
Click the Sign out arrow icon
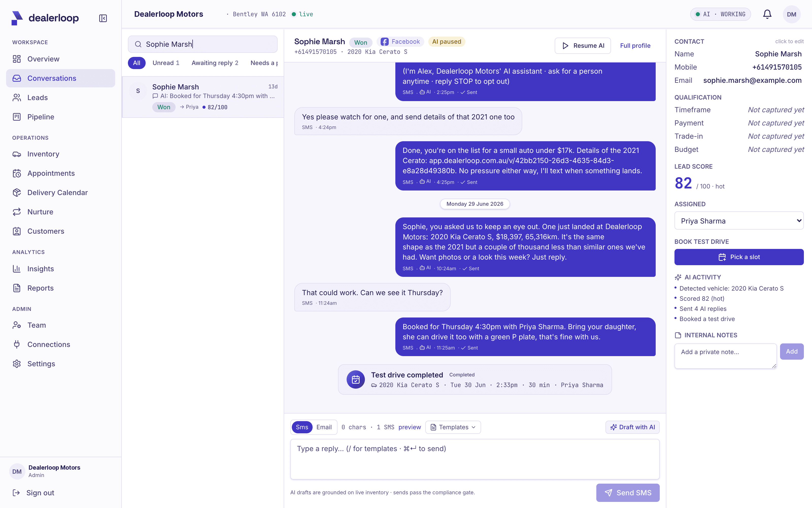16,493
